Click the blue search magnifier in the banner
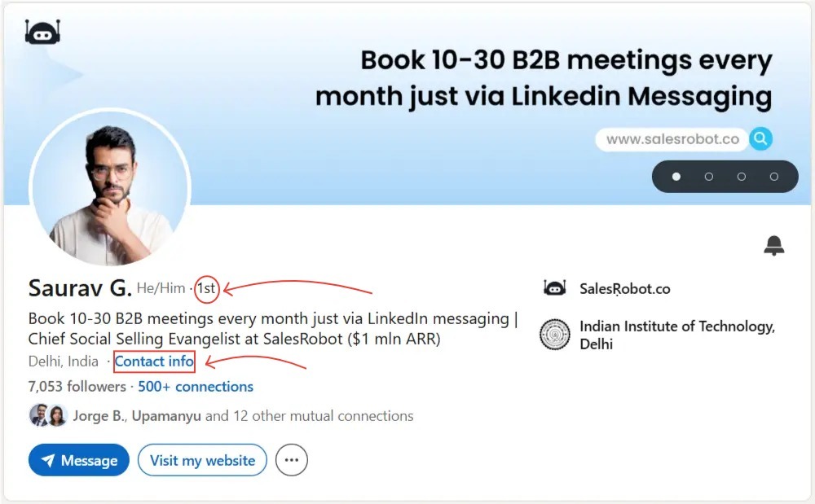 coord(760,138)
